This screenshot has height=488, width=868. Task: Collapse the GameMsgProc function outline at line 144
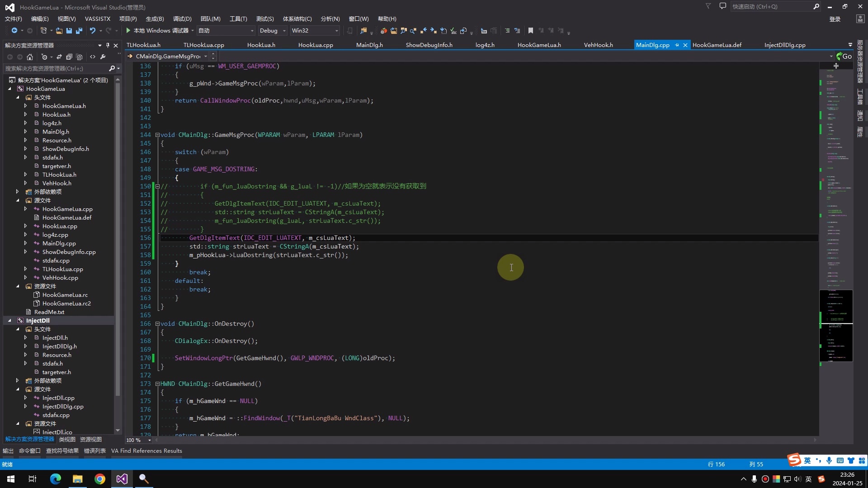tap(157, 135)
